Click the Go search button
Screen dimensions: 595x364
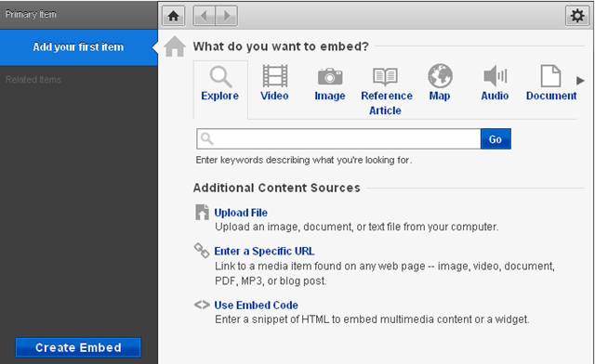click(496, 138)
